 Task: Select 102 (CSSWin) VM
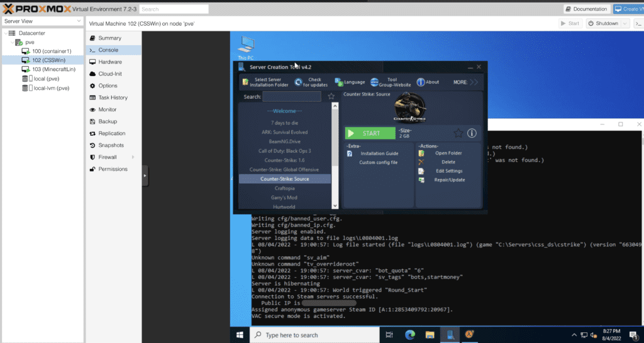pyautogui.click(x=43, y=60)
